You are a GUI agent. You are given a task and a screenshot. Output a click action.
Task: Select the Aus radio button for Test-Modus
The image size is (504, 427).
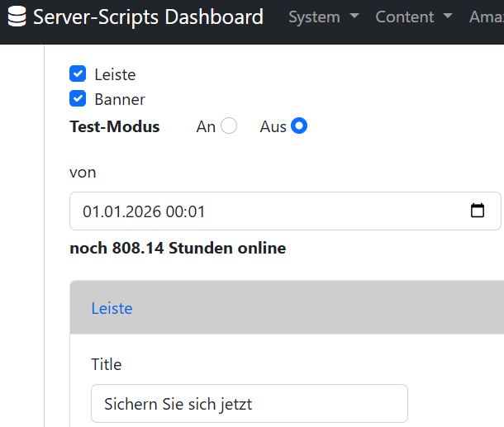299,126
